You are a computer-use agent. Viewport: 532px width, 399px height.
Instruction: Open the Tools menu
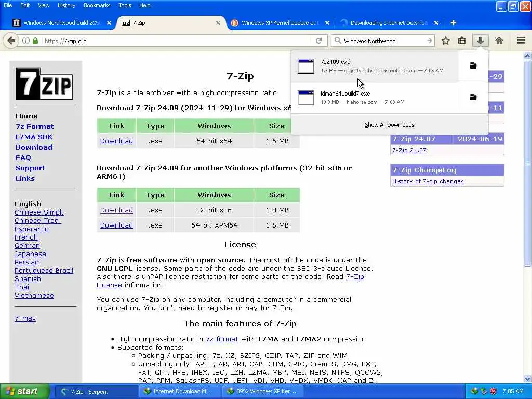pos(125,5)
